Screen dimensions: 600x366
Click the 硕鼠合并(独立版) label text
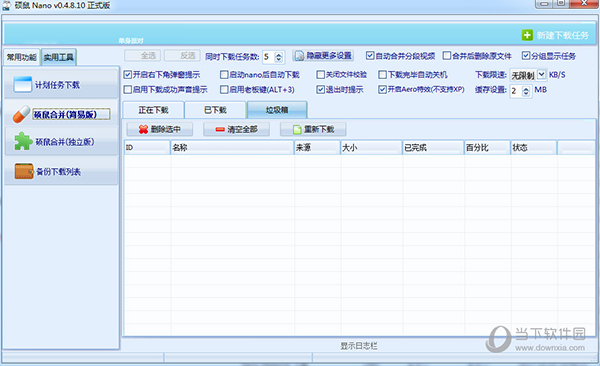tap(65, 142)
